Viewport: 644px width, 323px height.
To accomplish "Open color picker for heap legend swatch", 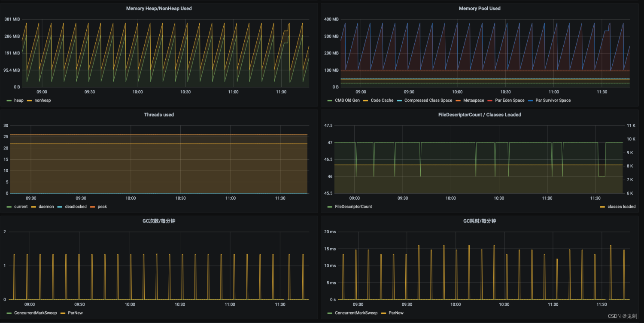I will [9, 101].
